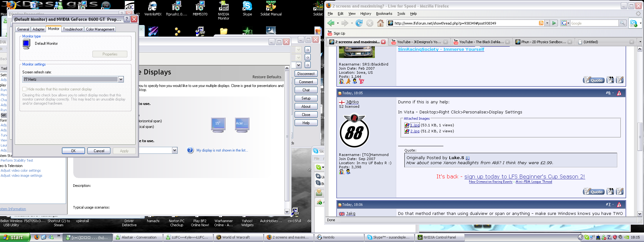Switch to World of Warcraft on taskbar
The height and width of the screenshot is (242, 644).
coord(238,237)
